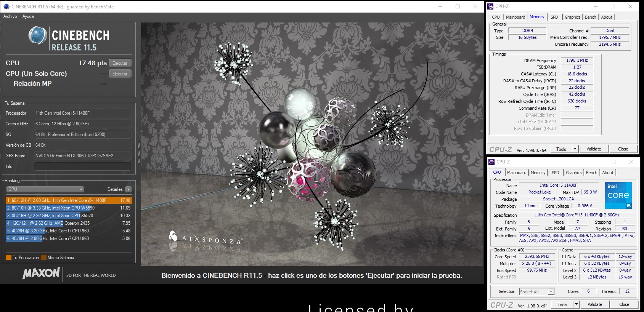Screen dimensions: 644x312
Task: Click Tools button in CPU window
Action: (562, 304)
